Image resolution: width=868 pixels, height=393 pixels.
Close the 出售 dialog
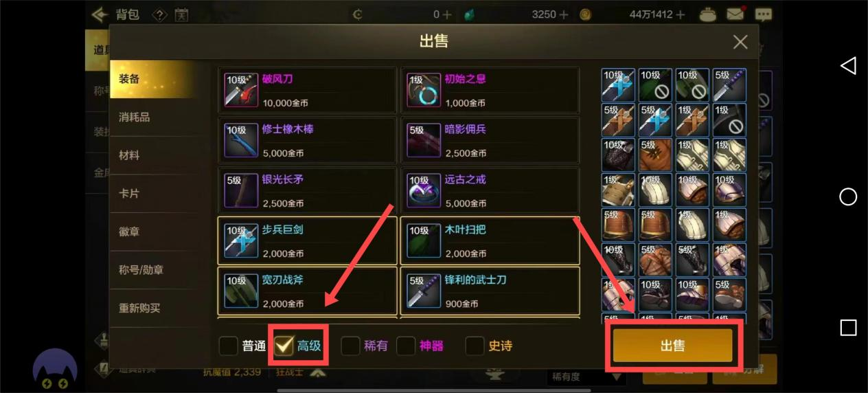(740, 42)
